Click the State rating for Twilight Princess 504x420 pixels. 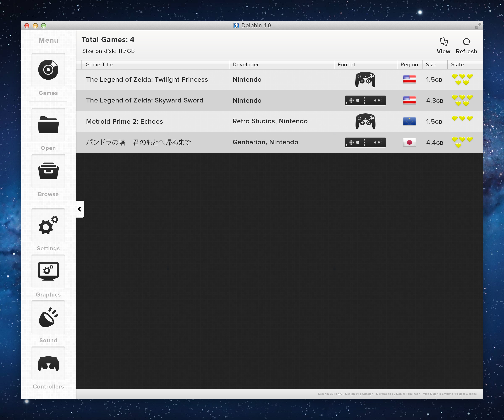point(461,80)
